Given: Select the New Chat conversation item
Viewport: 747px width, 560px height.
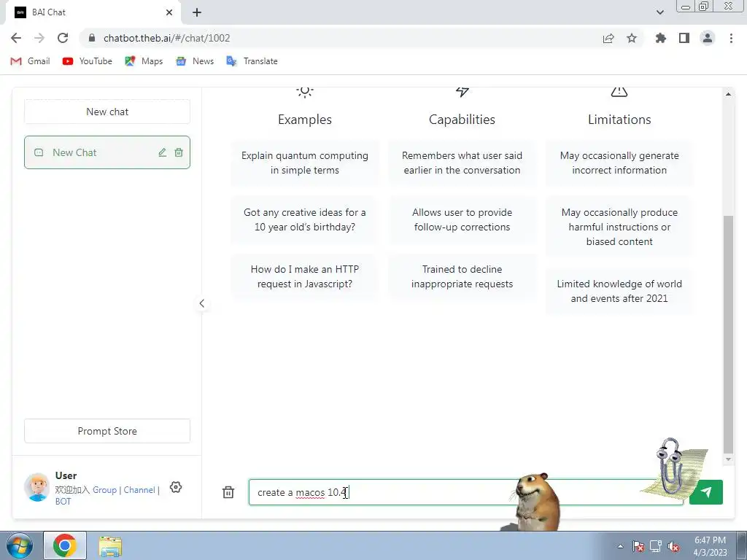Looking at the screenshot, I should coord(107,152).
